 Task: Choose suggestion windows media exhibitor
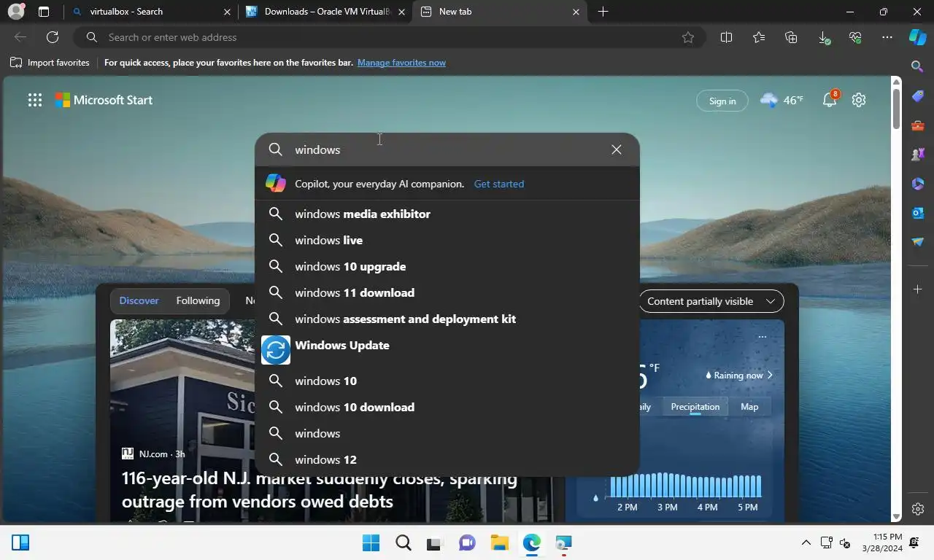(447, 214)
